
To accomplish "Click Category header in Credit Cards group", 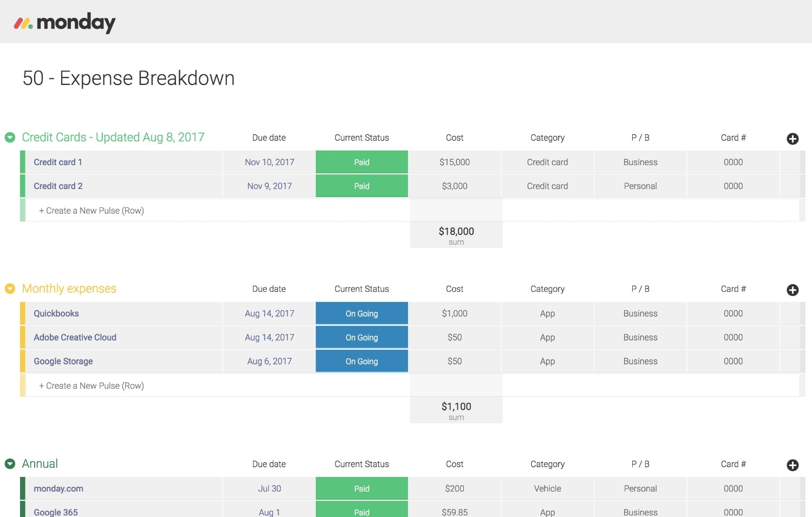I will click(547, 138).
